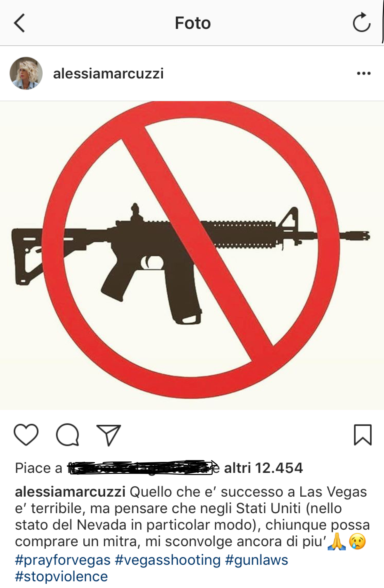The height and width of the screenshot is (588, 384).
Task: Save post with bookmark icon
Action: point(363,435)
